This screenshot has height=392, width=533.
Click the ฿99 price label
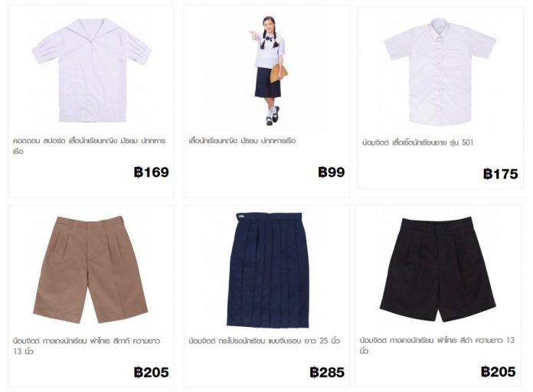point(332,172)
